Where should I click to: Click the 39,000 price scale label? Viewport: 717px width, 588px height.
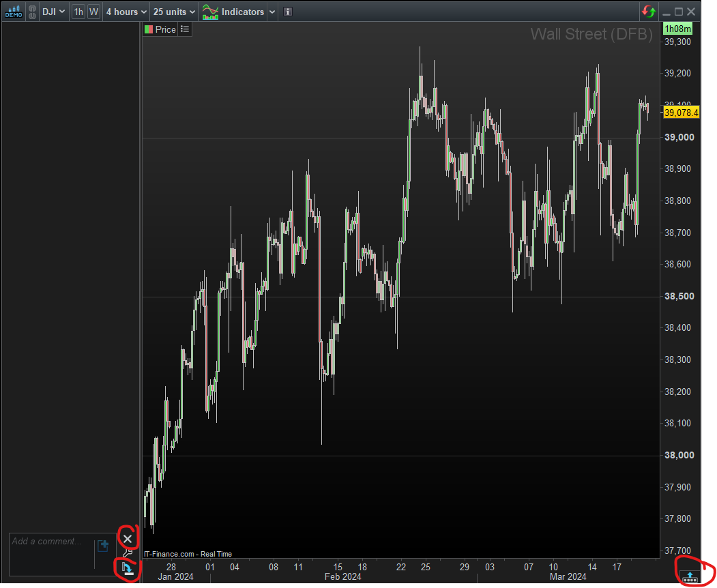[x=679, y=137]
